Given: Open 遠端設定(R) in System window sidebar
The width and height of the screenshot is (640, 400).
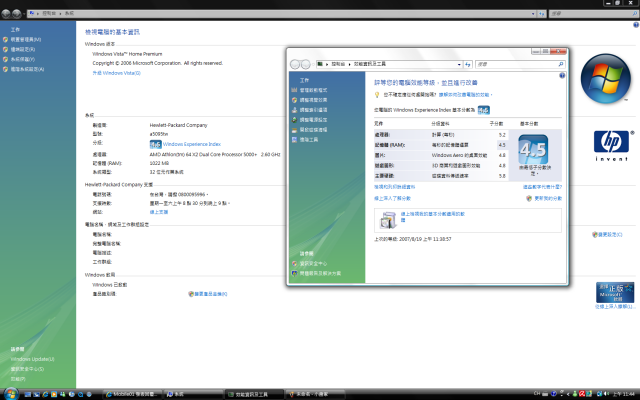Looking at the screenshot, I should click(22, 49).
